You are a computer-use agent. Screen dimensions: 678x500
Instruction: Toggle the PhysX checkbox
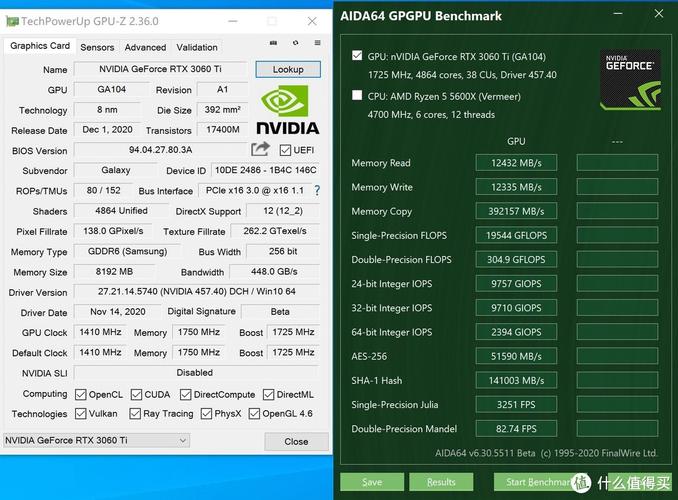click(206, 413)
